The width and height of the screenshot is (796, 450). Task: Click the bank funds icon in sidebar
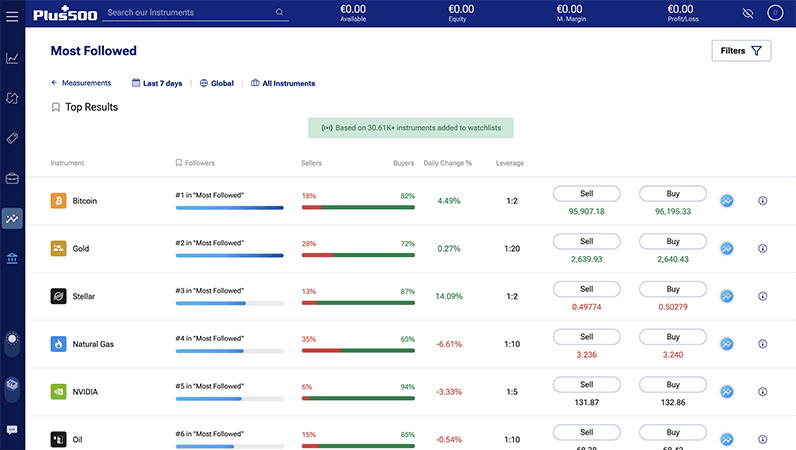[12, 259]
